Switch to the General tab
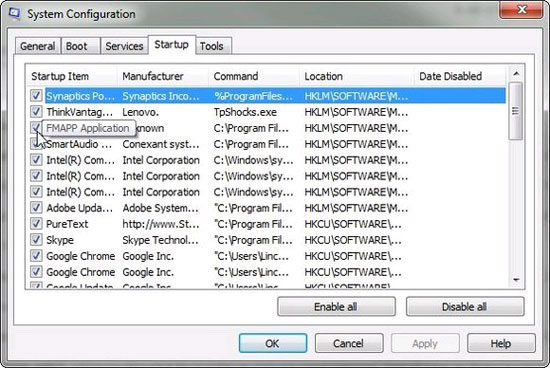The width and height of the screenshot is (550, 368). (38, 46)
